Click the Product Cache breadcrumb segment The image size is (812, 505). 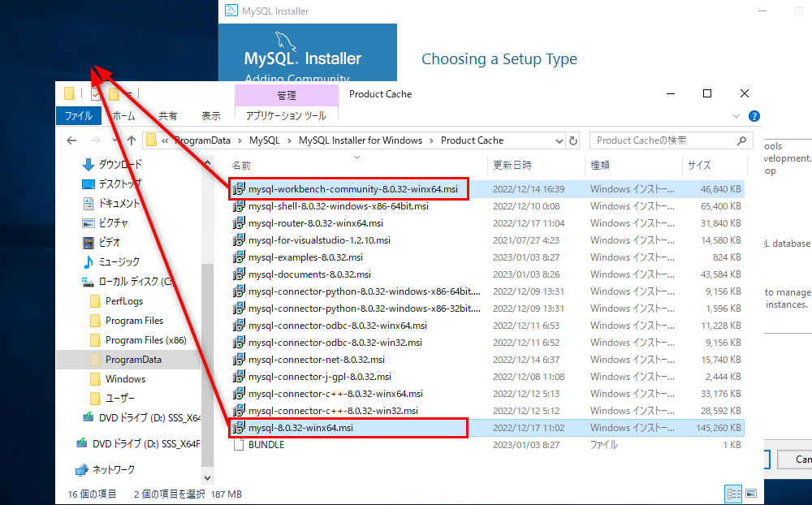473,140
